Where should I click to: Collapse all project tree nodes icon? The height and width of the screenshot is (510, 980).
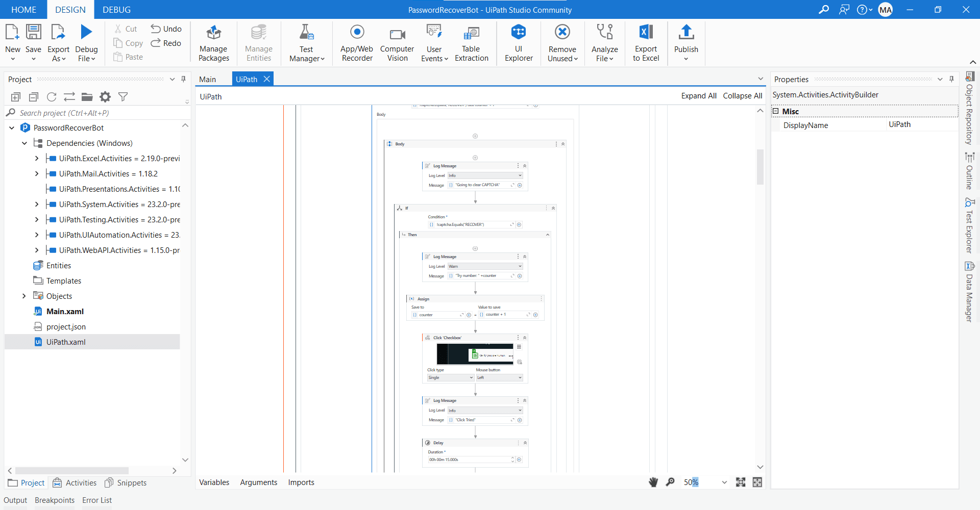(34, 97)
